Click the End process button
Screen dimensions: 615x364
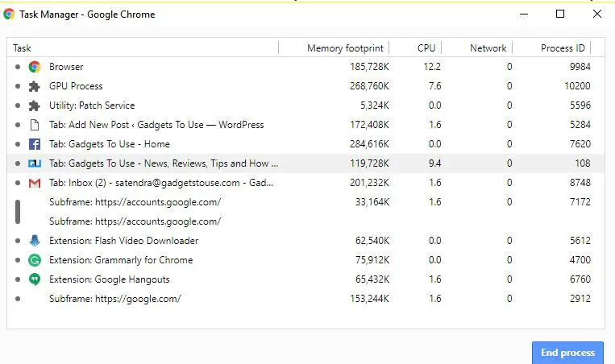pyautogui.click(x=567, y=353)
